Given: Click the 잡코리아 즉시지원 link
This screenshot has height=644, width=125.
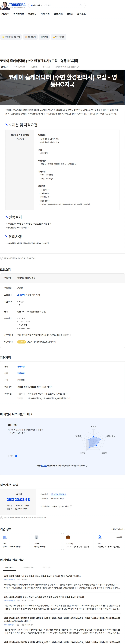Looking at the screenshot, I should [x=59, y=494].
